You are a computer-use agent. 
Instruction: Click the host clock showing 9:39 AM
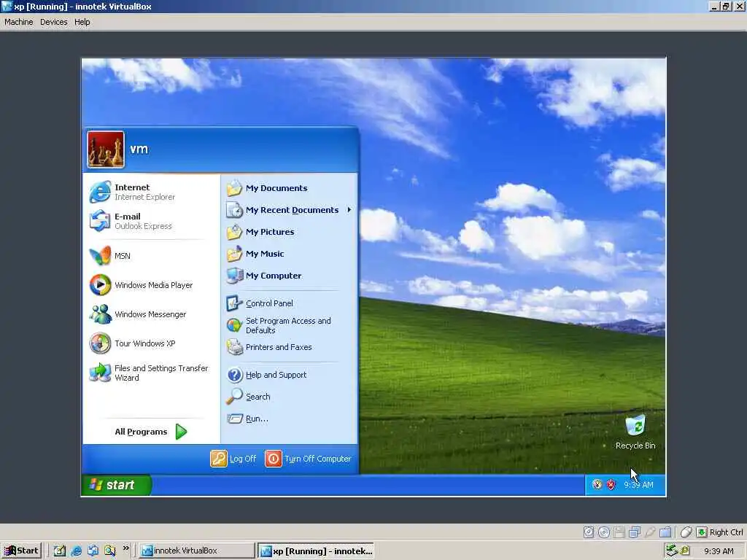[719, 551]
